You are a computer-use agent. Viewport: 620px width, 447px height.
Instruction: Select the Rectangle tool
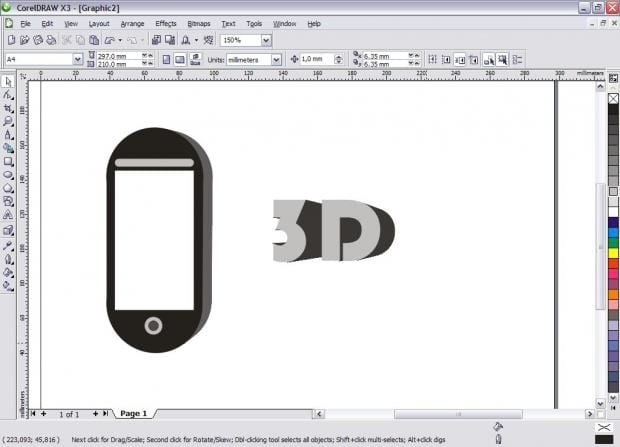point(8,161)
